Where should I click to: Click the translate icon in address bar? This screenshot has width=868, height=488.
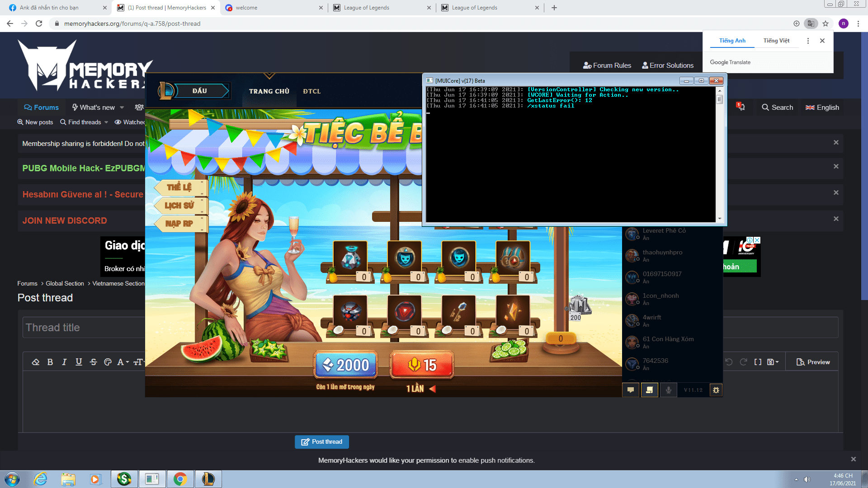(811, 23)
